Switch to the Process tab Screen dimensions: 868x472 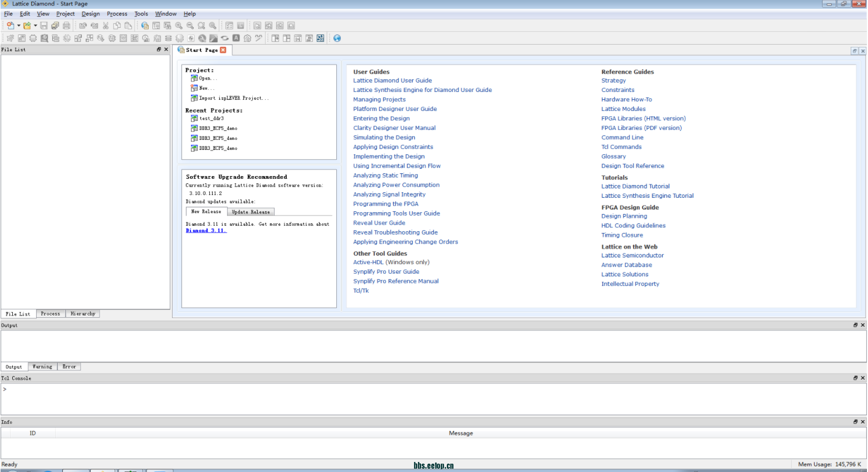pyautogui.click(x=51, y=314)
